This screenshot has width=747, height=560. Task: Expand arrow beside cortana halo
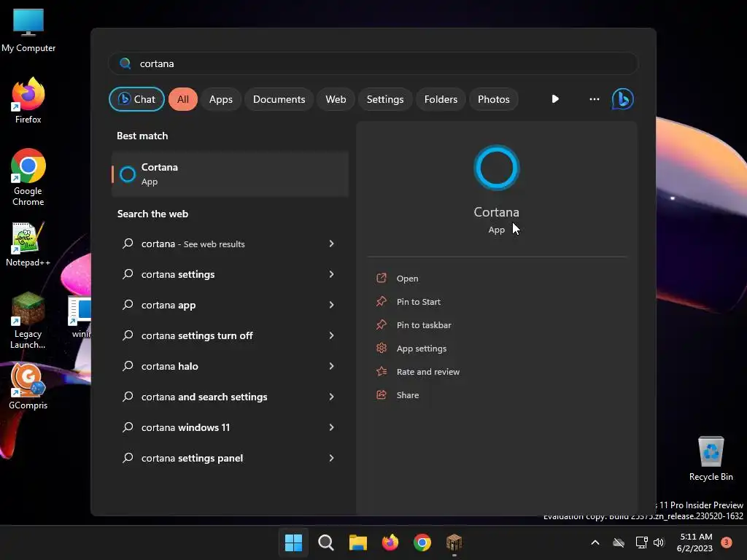pos(332,366)
